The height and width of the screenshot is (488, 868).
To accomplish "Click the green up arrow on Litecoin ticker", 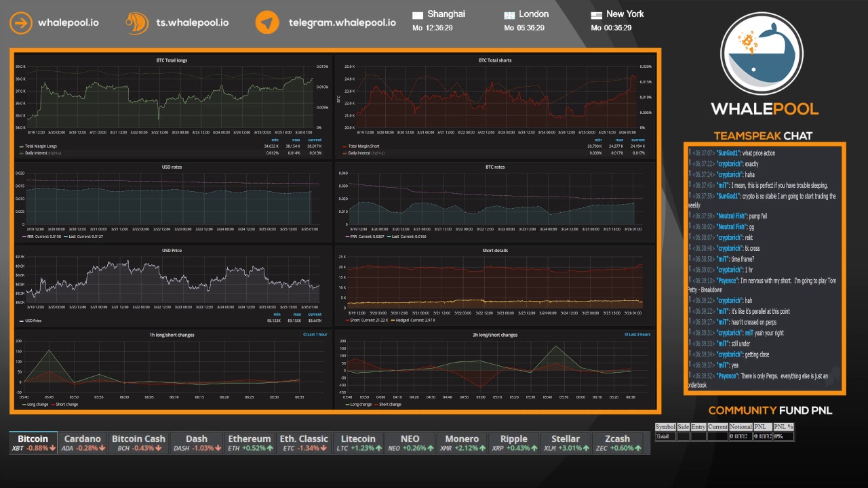I will tap(378, 448).
